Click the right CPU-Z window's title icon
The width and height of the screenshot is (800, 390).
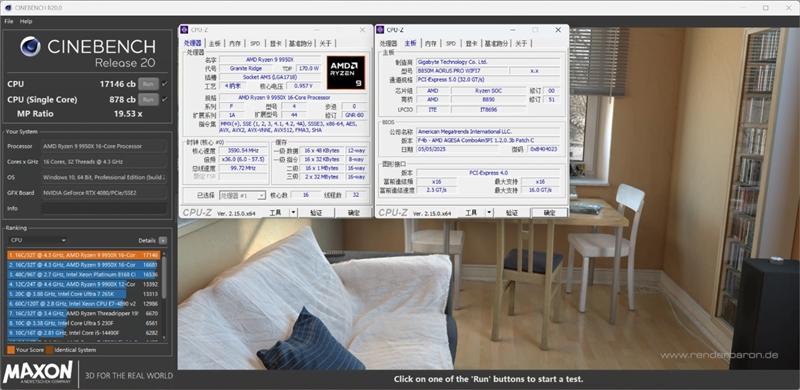click(x=381, y=30)
